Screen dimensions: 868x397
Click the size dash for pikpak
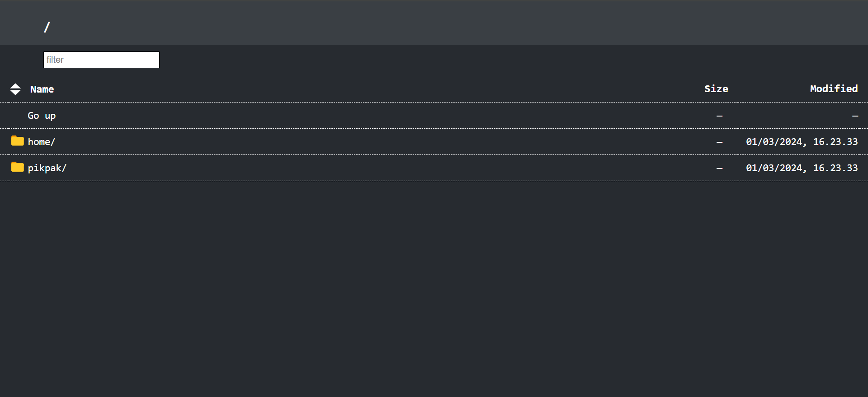[719, 168]
